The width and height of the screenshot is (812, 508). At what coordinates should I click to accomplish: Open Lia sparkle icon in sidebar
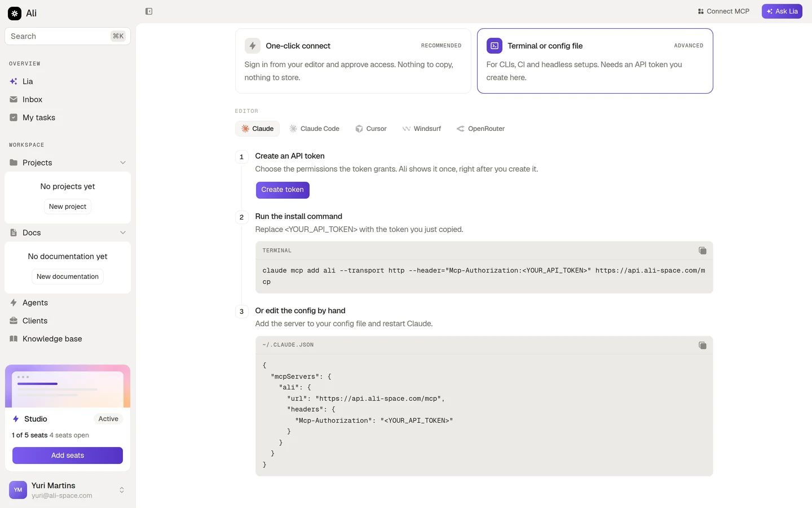coord(14,81)
